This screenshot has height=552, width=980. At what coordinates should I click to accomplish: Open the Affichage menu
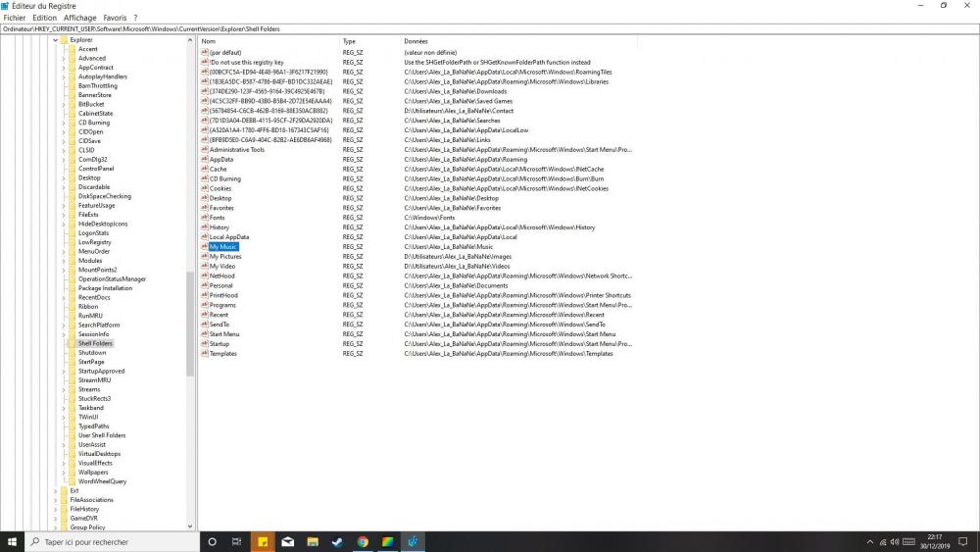[80, 18]
